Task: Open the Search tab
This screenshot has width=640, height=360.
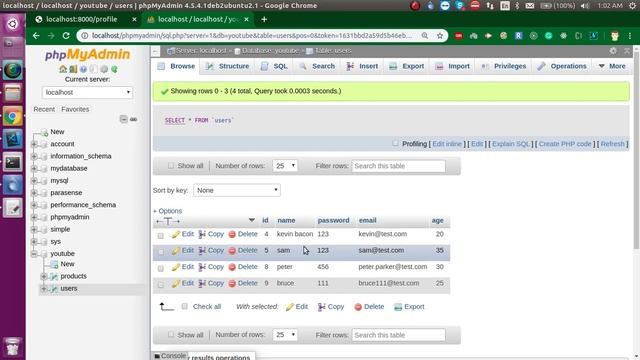Action: point(317,66)
